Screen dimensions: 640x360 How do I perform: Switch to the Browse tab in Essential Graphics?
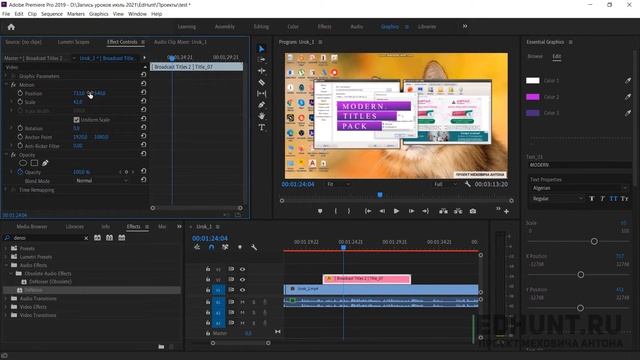pyautogui.click(x=535, y=56)
